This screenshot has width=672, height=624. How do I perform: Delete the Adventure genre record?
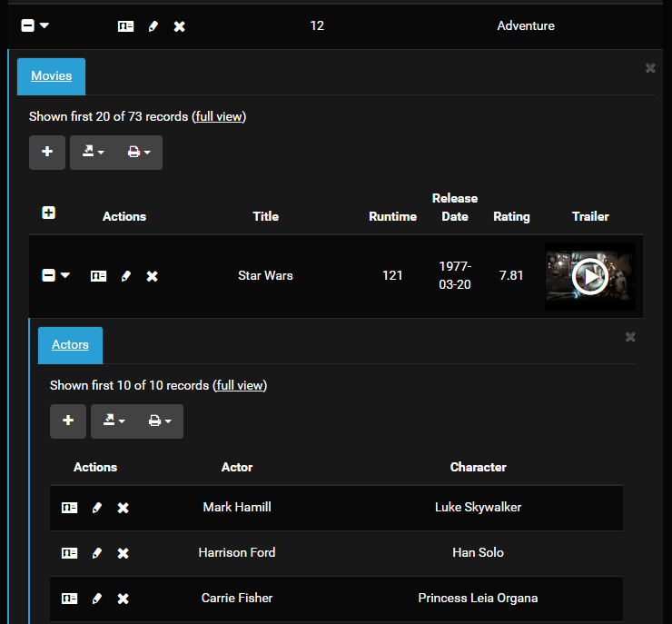(x=180, y=26)
